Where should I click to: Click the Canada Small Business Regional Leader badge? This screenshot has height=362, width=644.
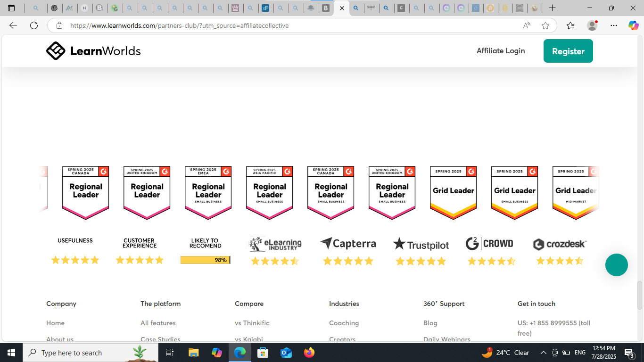[x=331, y=193]
